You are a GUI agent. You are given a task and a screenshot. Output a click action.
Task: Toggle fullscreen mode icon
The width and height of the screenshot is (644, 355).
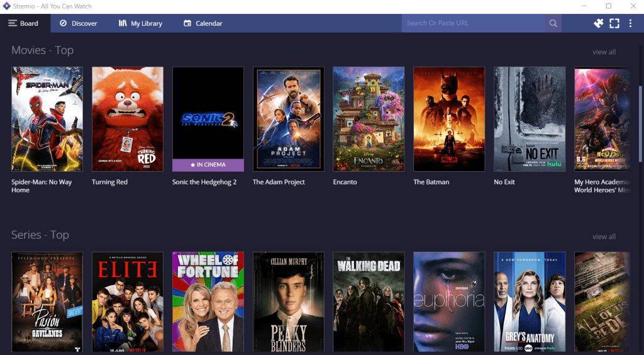pos(614,23)
